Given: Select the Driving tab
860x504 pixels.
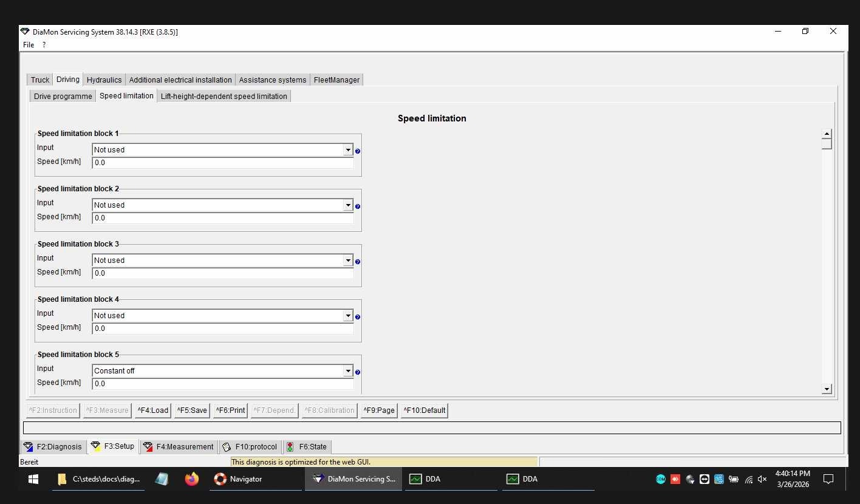Looking at the screenshot, I should pyautogui.click(x=68, y=80).
